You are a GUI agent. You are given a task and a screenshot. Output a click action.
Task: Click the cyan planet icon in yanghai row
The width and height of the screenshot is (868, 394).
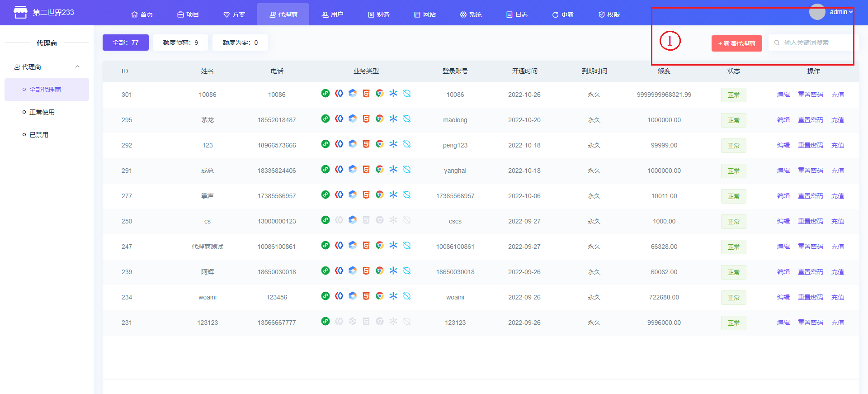click(x=407, y=169)
